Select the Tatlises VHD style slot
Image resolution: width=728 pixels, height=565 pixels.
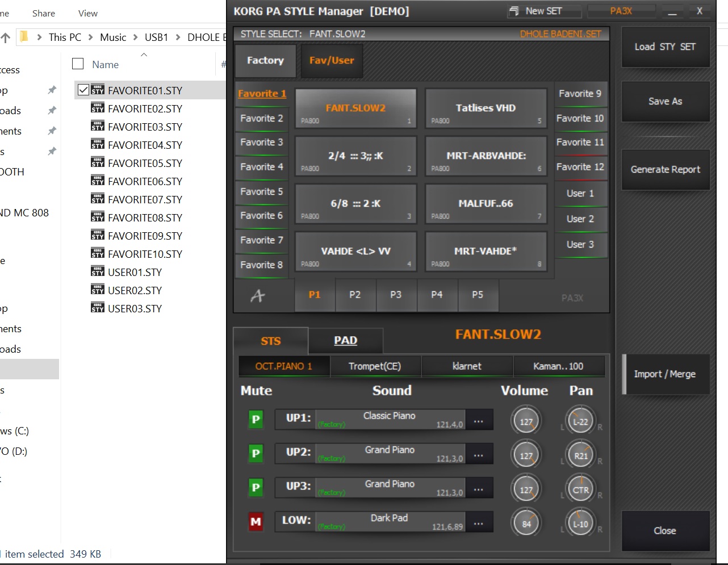486,108
